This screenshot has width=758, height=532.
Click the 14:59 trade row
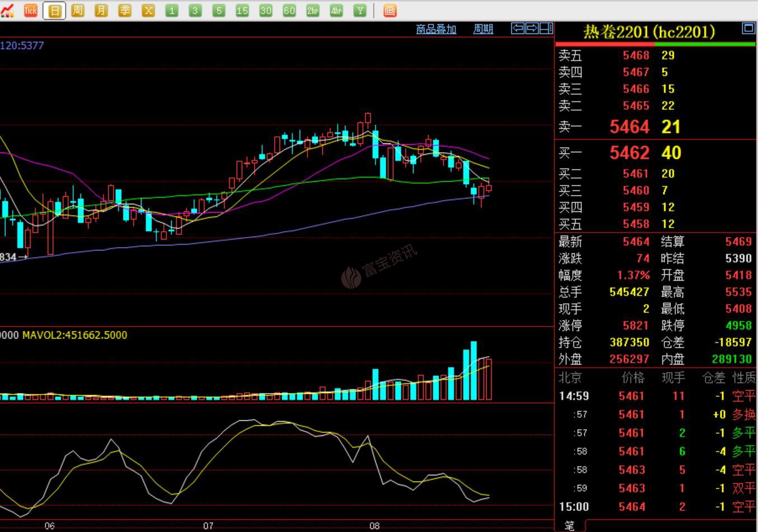coord(656,396)
